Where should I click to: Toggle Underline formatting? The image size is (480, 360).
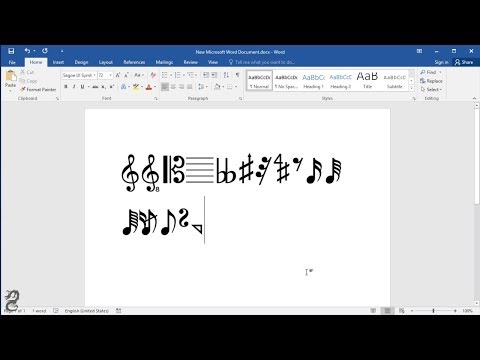coord(82,87)
